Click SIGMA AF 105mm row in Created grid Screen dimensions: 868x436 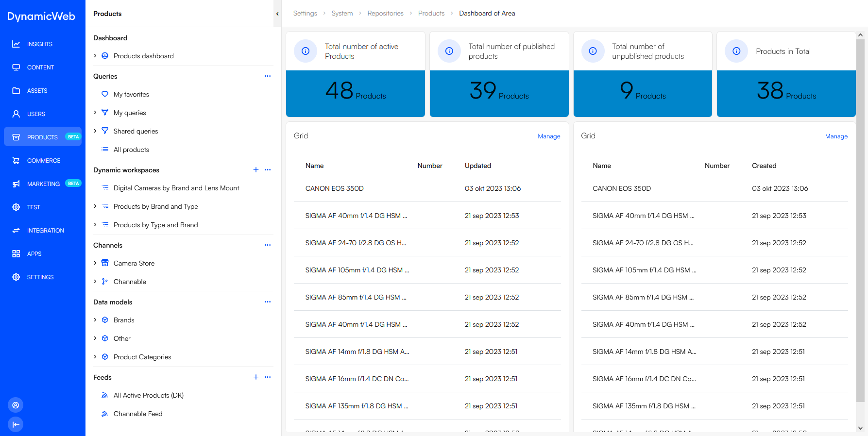point(715,270)
